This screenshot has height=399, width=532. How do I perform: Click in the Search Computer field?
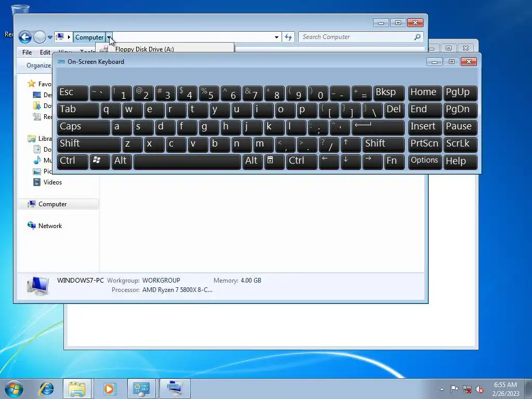[x=356, y=37]
